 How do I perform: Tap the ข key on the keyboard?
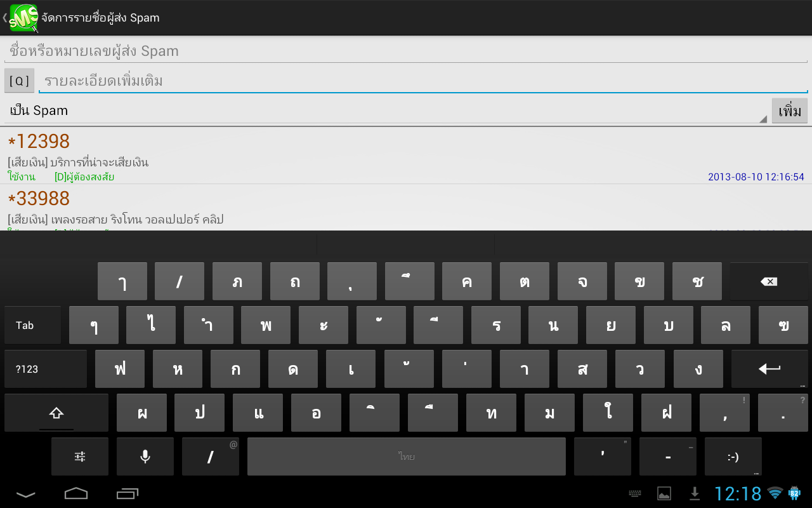(639, 281)
